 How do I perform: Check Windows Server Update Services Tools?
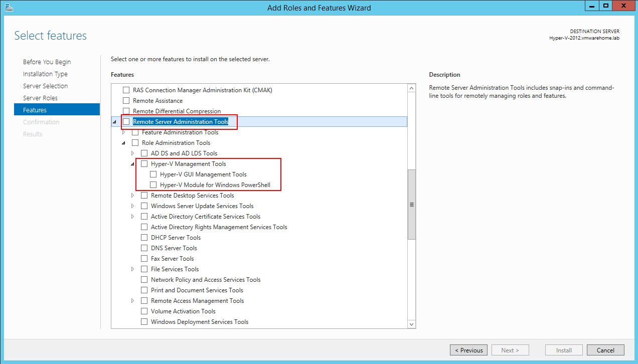144,206
